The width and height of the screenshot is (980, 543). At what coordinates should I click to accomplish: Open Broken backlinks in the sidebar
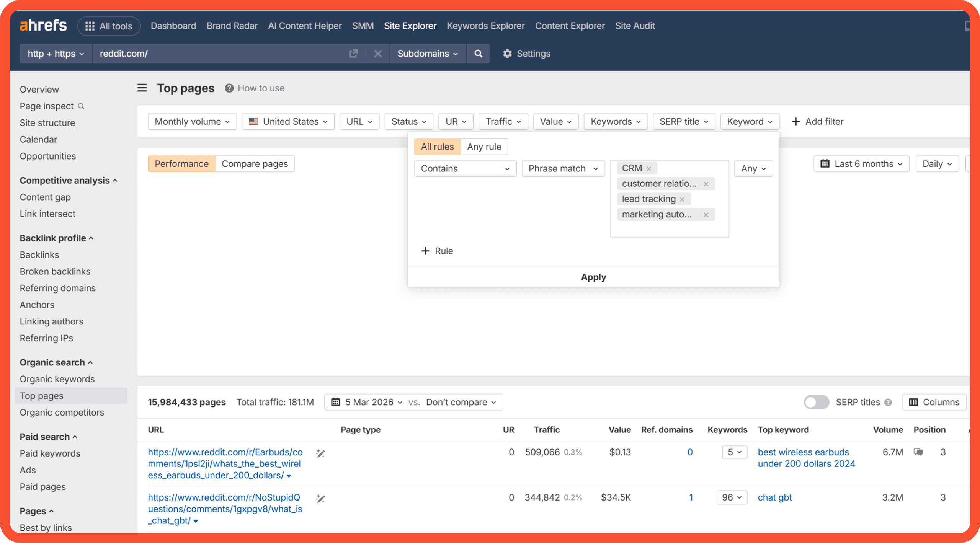[55, 271]
